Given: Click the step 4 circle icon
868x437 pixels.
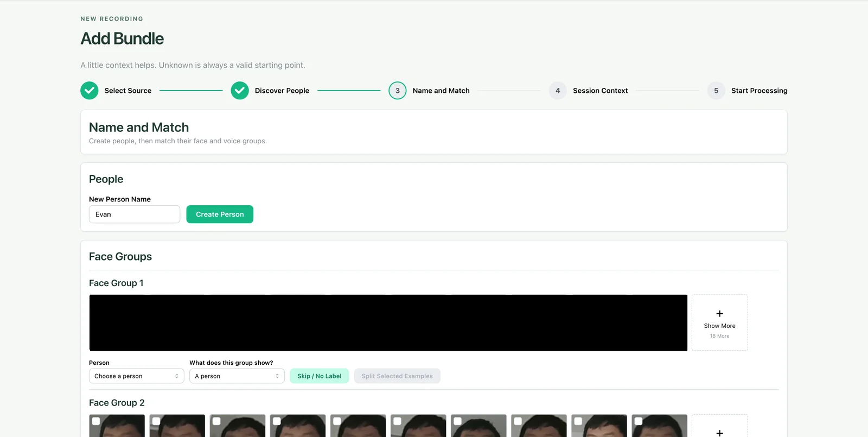Looking at the screenshot, I should (558, 91).
